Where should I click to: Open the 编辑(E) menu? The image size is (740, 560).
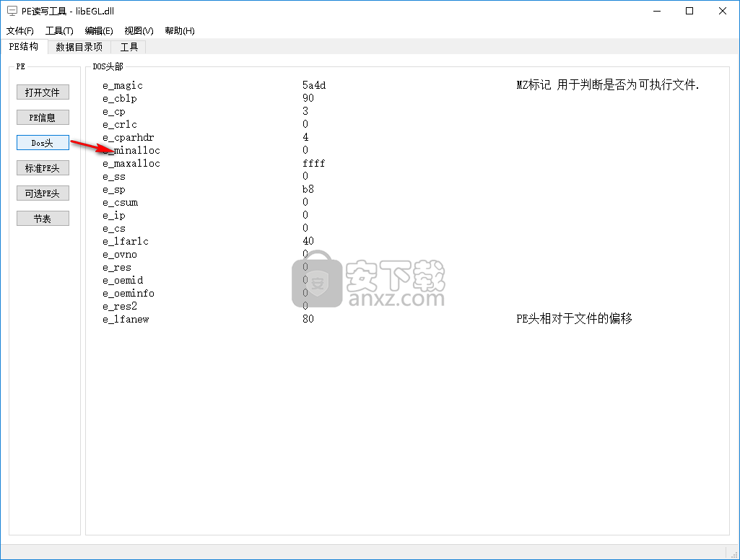tap(99, 30)
